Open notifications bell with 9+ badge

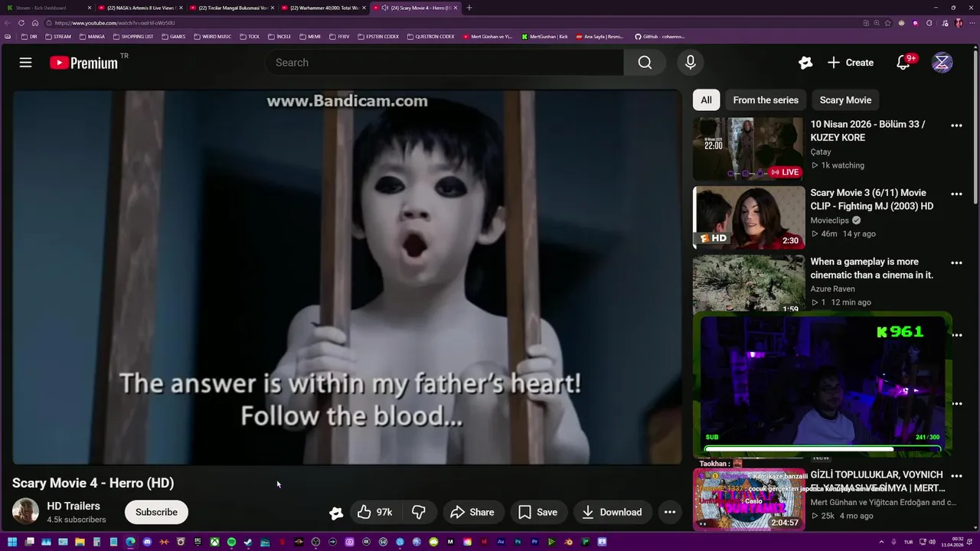point(904,63)
